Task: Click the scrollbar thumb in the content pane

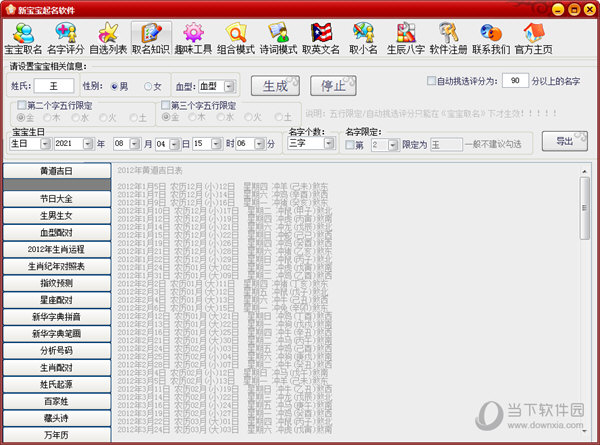Action: point(584,209)
